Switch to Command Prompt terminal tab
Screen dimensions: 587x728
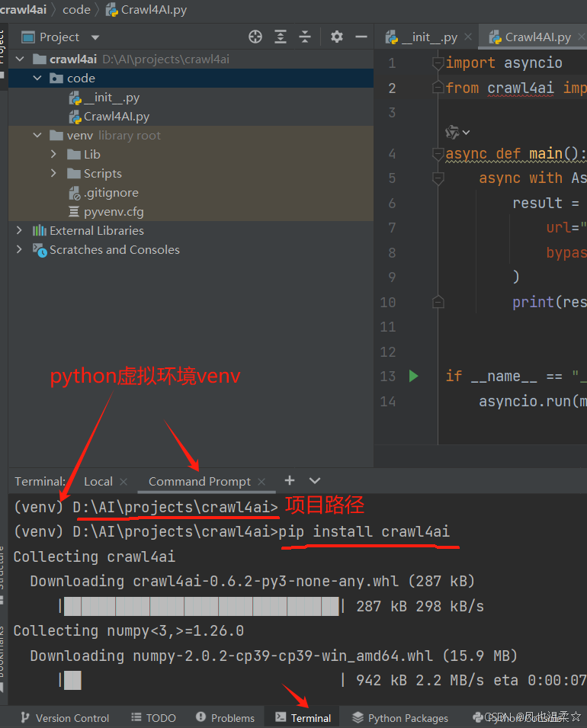point(200,482)
